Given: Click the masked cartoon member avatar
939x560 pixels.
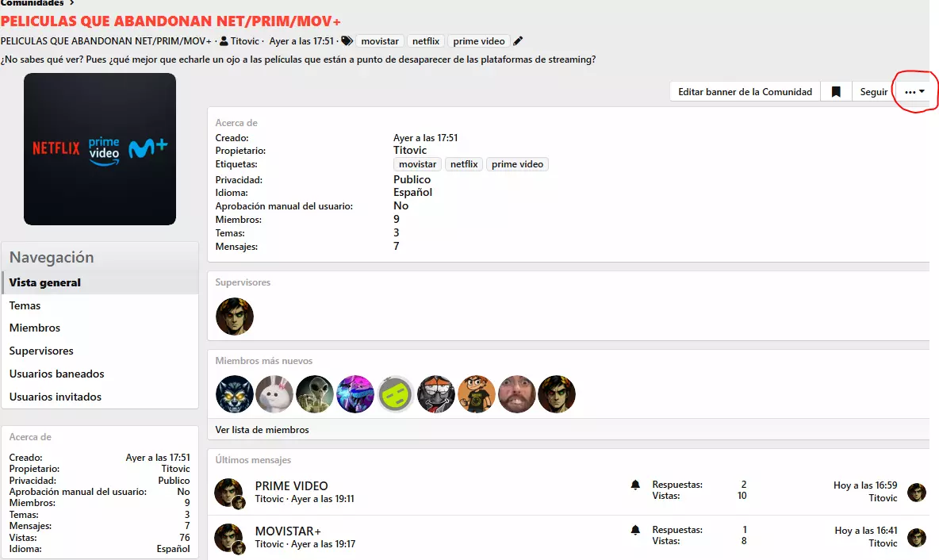Looking at the screenshot, I should point(436,394).
